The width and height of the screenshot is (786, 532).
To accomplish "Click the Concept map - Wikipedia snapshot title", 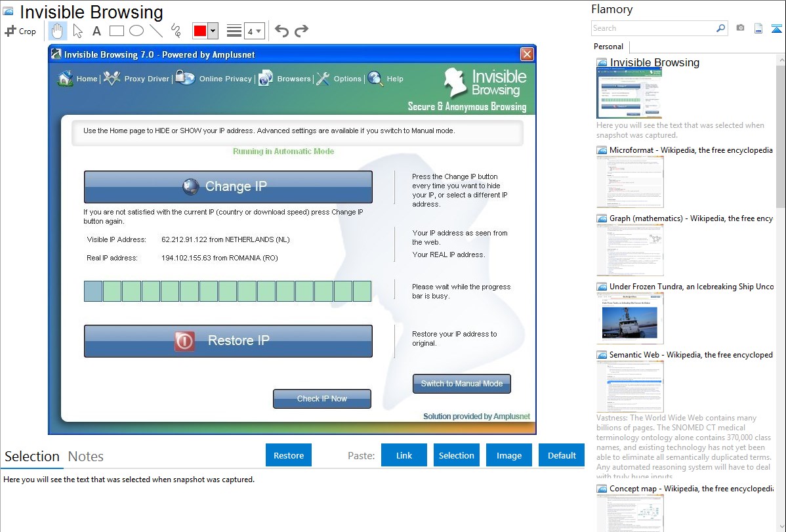I will coord(691,488).
